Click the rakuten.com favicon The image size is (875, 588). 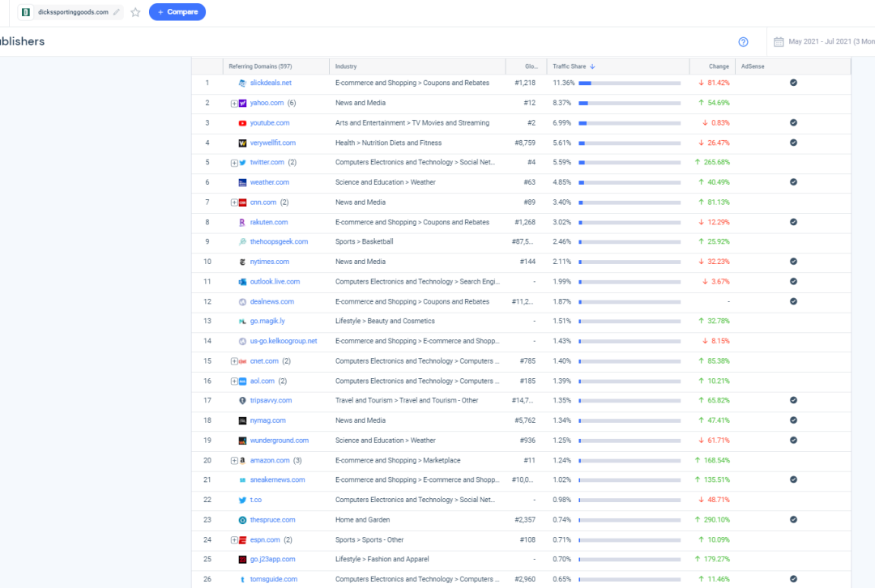[x=242, y=223]
